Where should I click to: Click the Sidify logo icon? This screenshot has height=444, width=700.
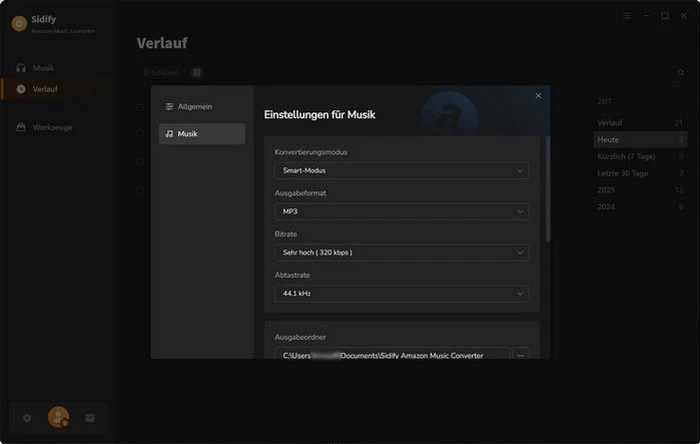coord(19,23)
